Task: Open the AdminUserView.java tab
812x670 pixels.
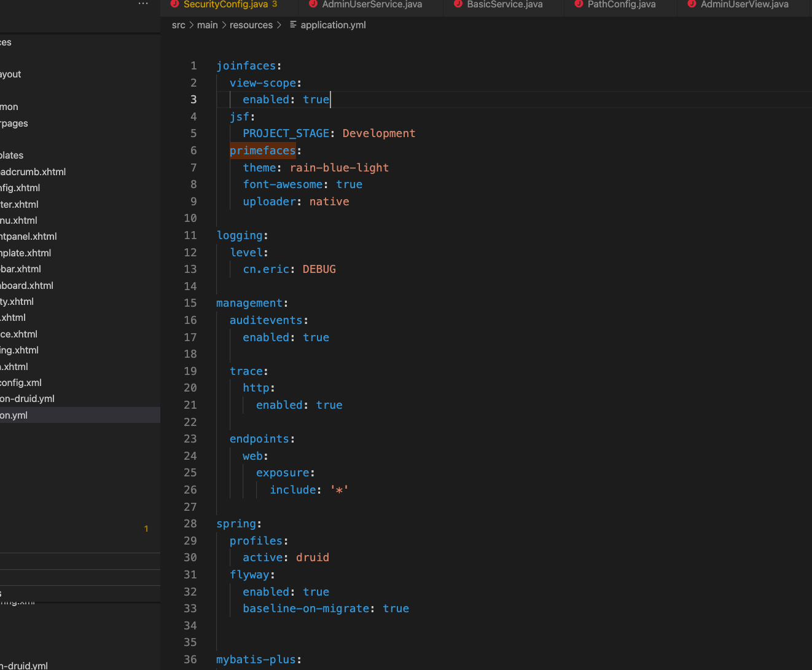Action: click(x=744, y=5)
